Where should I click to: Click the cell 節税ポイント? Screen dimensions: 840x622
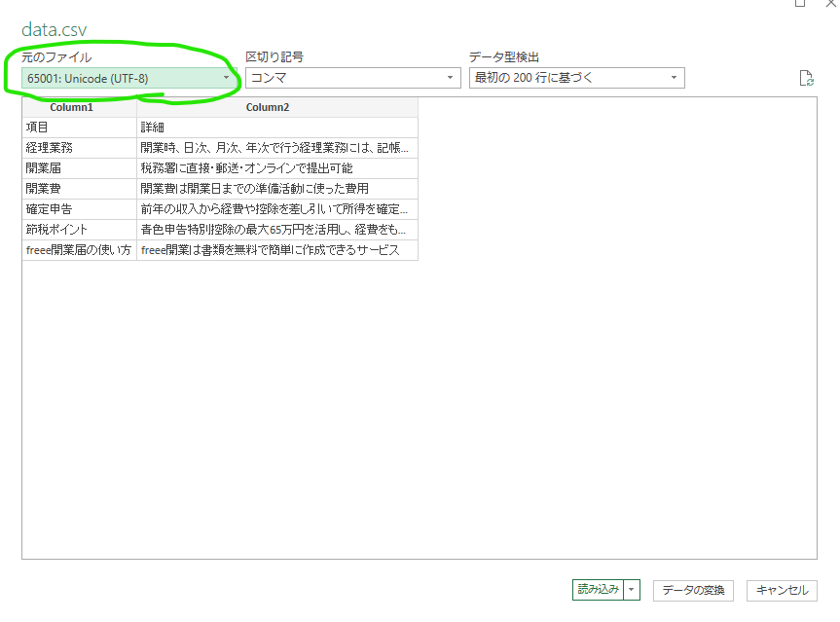point(79,230)
